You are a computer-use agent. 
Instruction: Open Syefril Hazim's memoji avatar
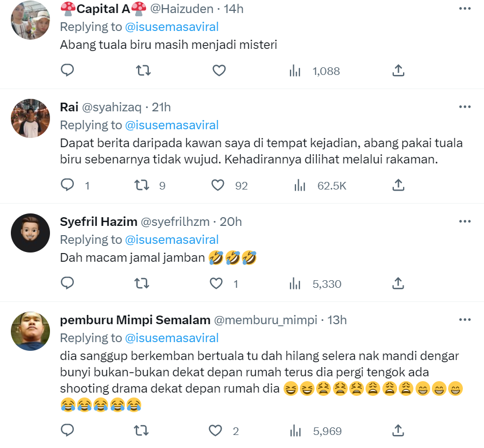pyautogui.click(x=30, y=233)
